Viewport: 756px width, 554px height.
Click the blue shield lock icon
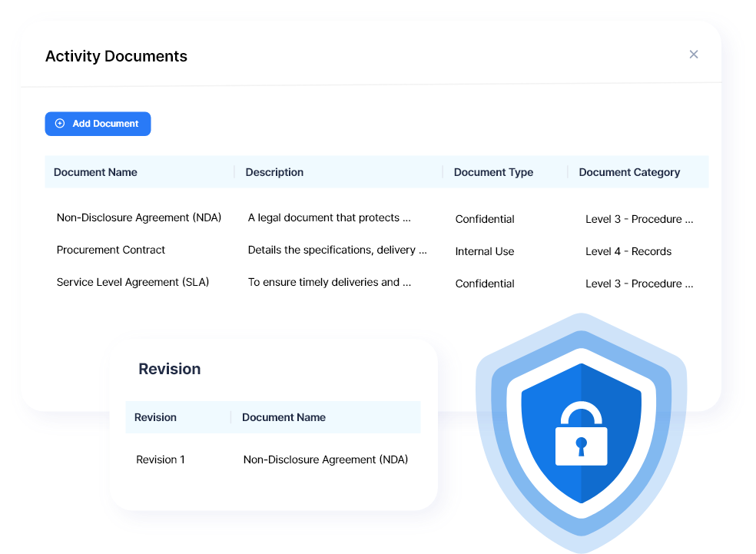coord(581,434)
